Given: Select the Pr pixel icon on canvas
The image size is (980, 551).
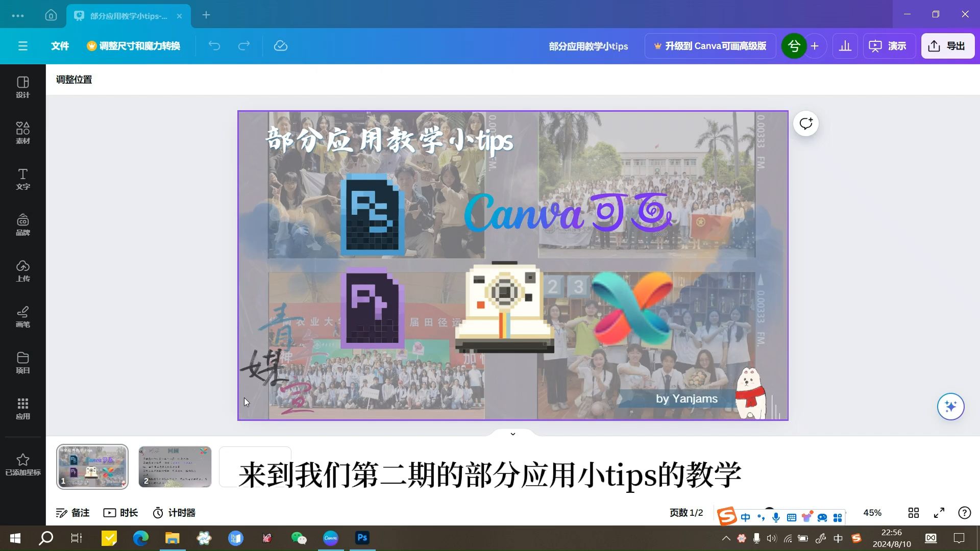Looking at the screenshot, I should (372, 308).
